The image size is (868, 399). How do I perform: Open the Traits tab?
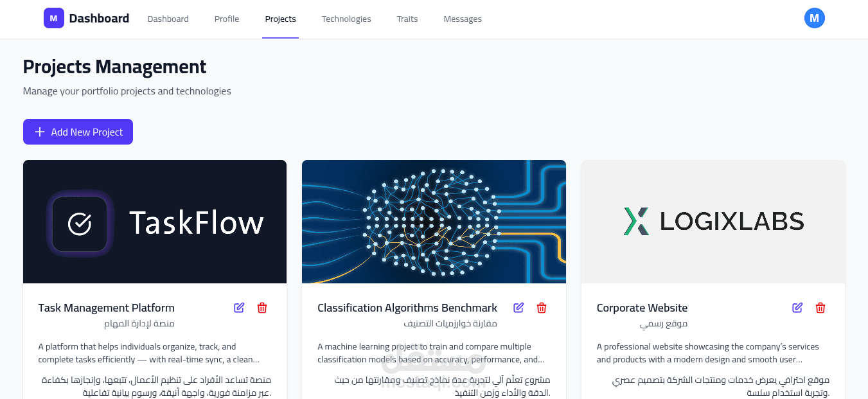pos(407,19)
